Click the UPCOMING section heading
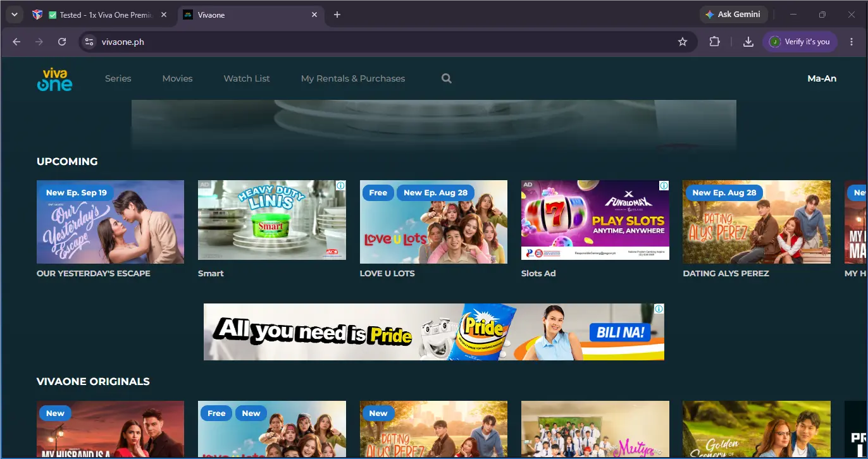Screen dimensions: 868x459 67,162
